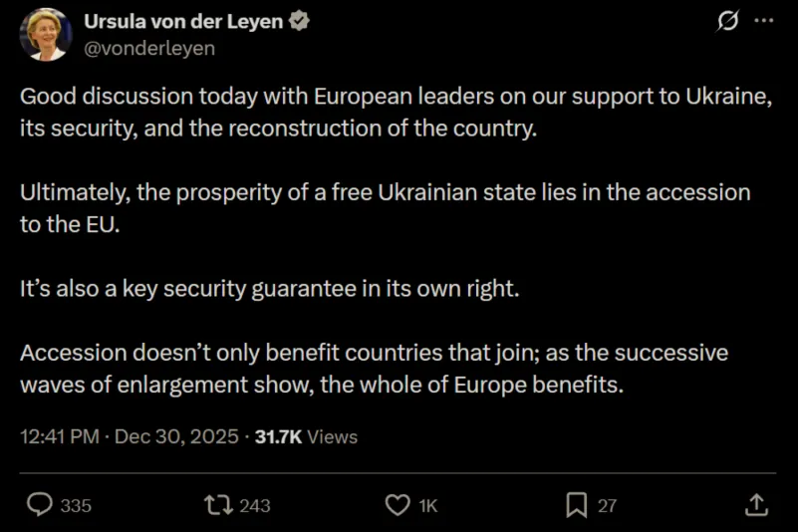
Task: Open the 31.7K Views analytics
Action: [308, 436]
